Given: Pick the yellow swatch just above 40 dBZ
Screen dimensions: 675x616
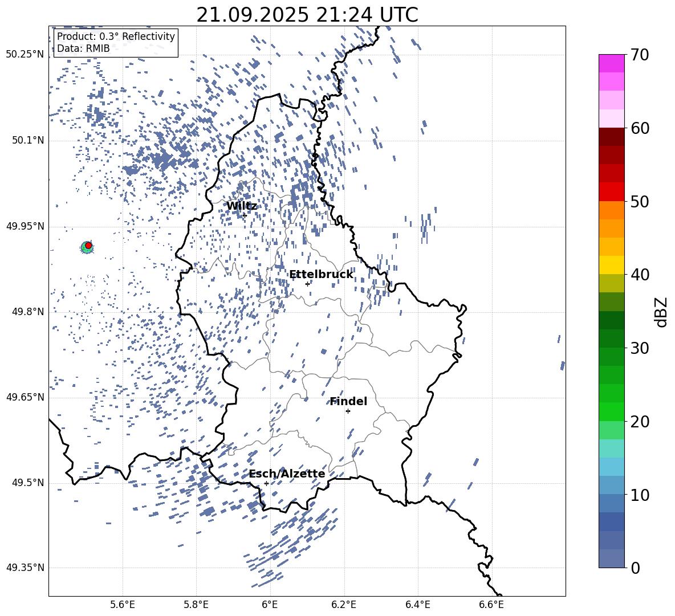Looking at the screenshot, I should pyautogui.click(x=611, y=265).
